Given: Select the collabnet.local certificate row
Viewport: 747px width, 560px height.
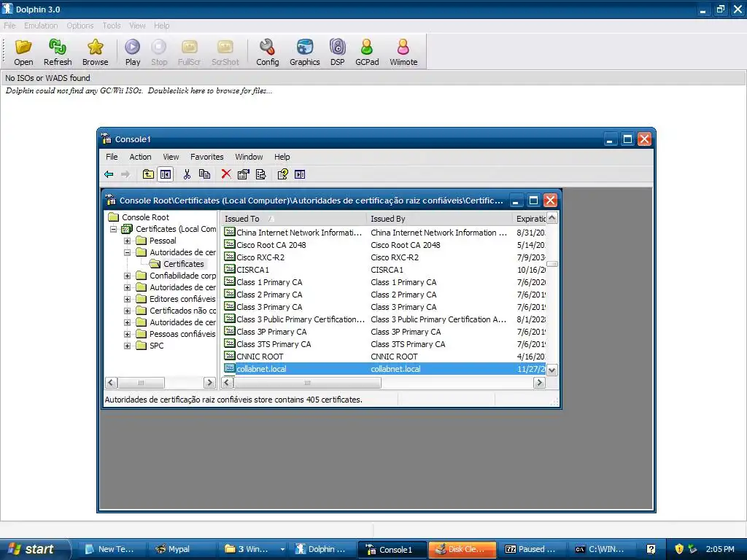Looking at the screenshot, I should pyautogui.click(x=384, y=368).
